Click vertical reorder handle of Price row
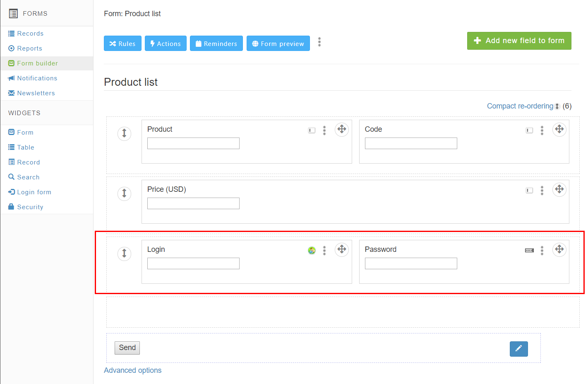 coord(124,193)
